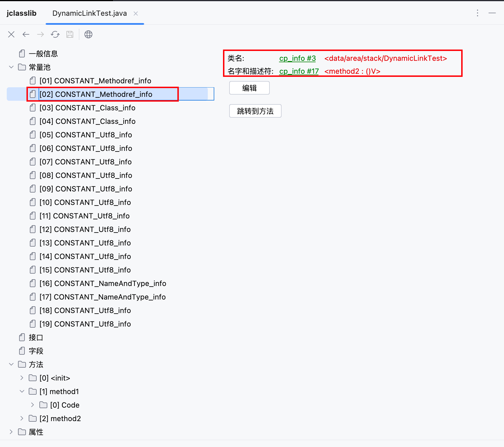Click the 方法 folder icon
504x447 pixels.
point(22,364)
